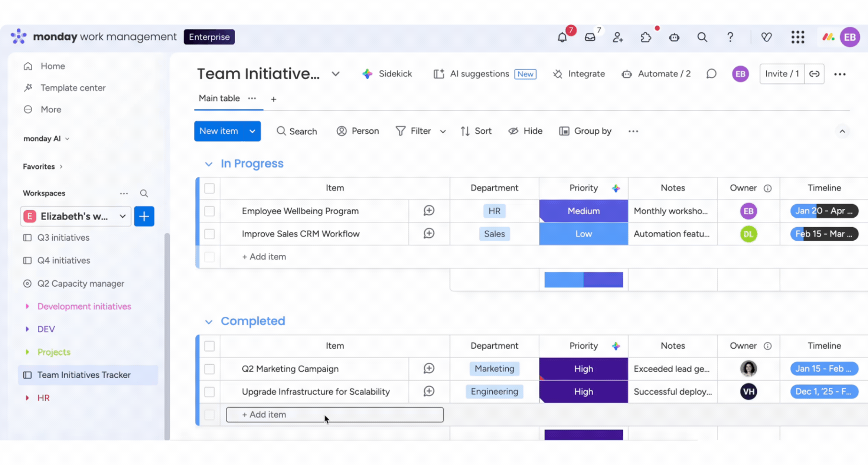Switch to the Main table tab
Screen dimensions: 868x465
pos(219,98)
